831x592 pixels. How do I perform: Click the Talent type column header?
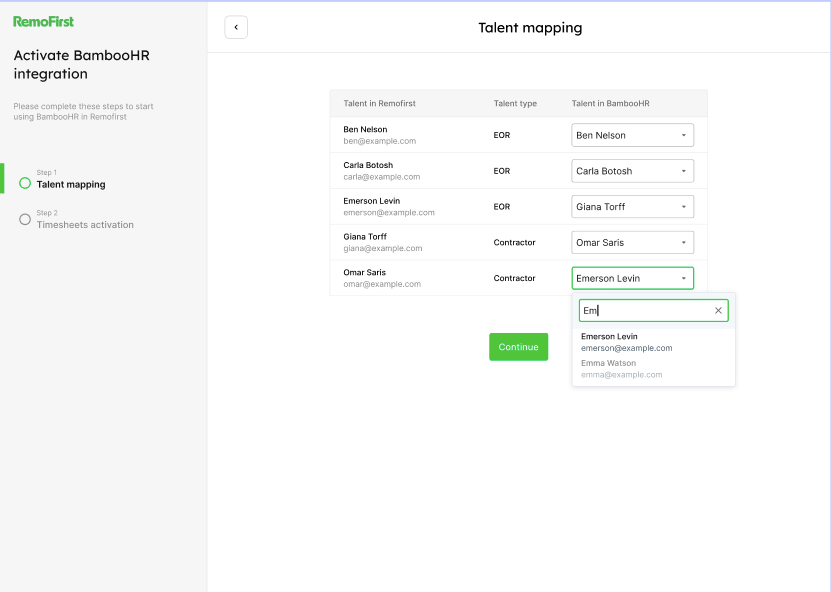515,104
